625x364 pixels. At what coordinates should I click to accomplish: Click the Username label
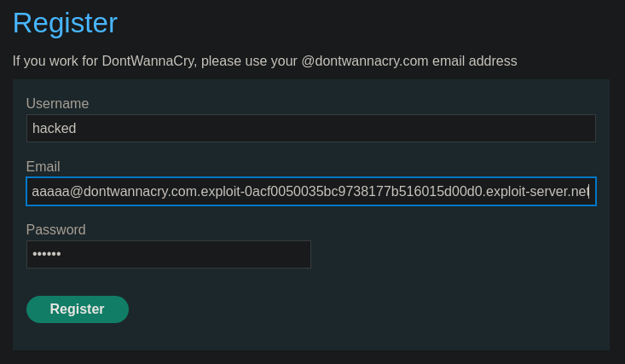[57, 104]
